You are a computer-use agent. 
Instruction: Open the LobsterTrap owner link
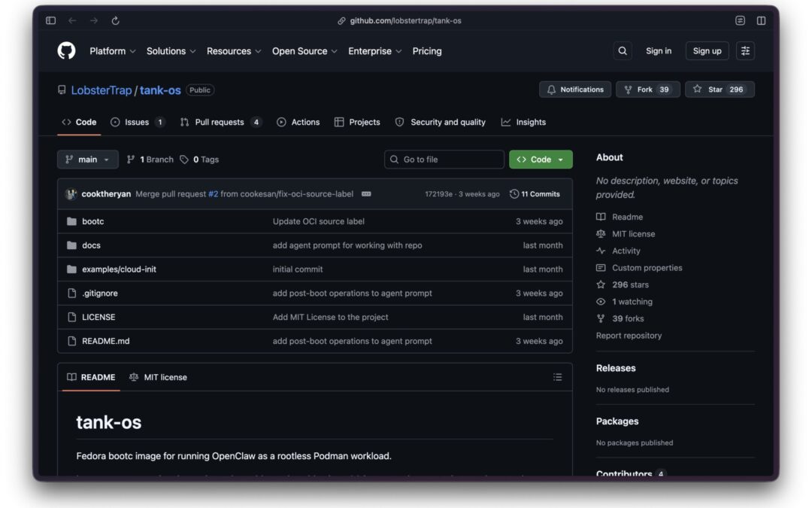click(101, 90)
